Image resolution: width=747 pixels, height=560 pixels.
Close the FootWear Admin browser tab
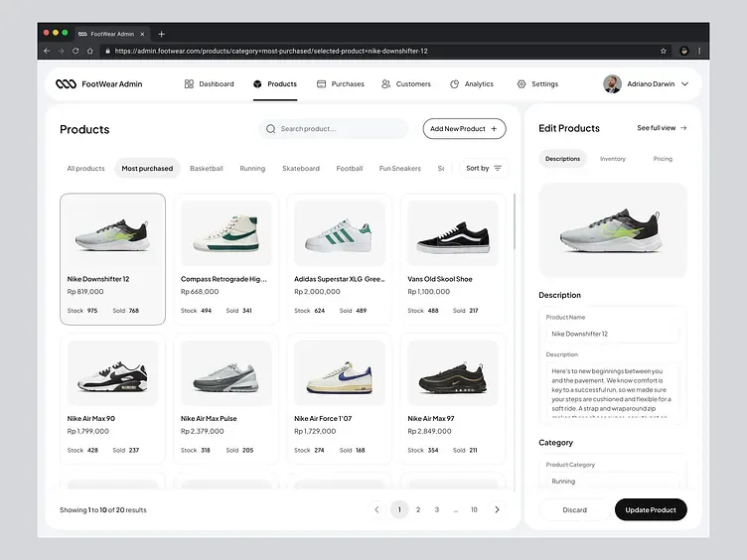click(142, 34)
